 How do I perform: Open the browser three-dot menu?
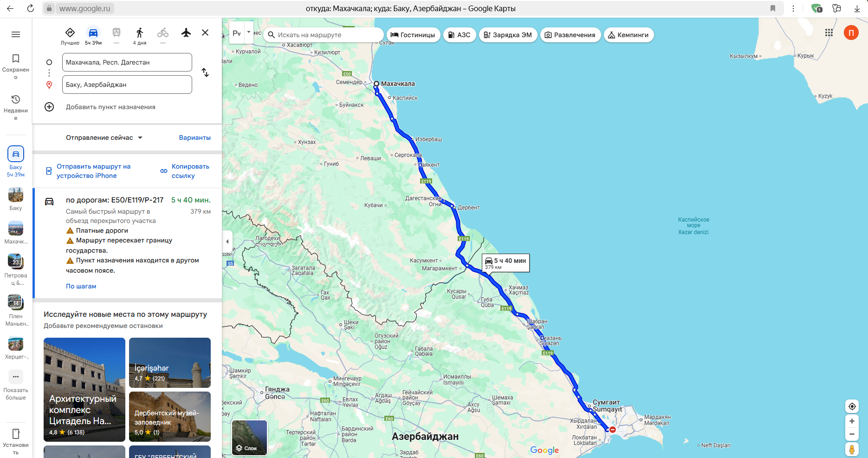point(793,8)
